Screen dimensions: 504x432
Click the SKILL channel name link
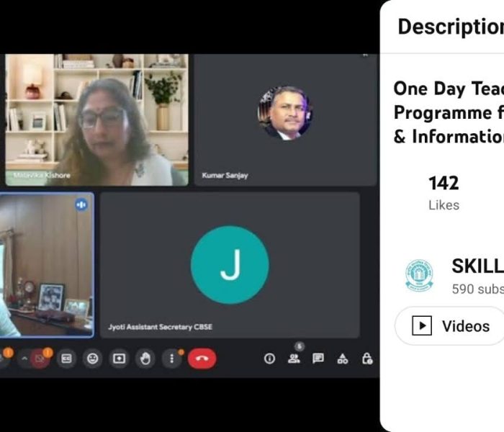(x=477, y=266)
